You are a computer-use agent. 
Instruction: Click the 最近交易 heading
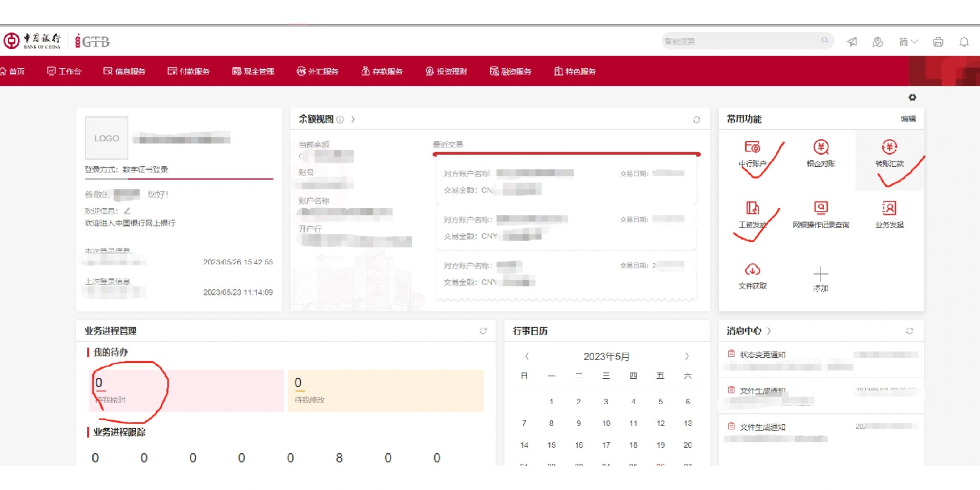point(448,144)
